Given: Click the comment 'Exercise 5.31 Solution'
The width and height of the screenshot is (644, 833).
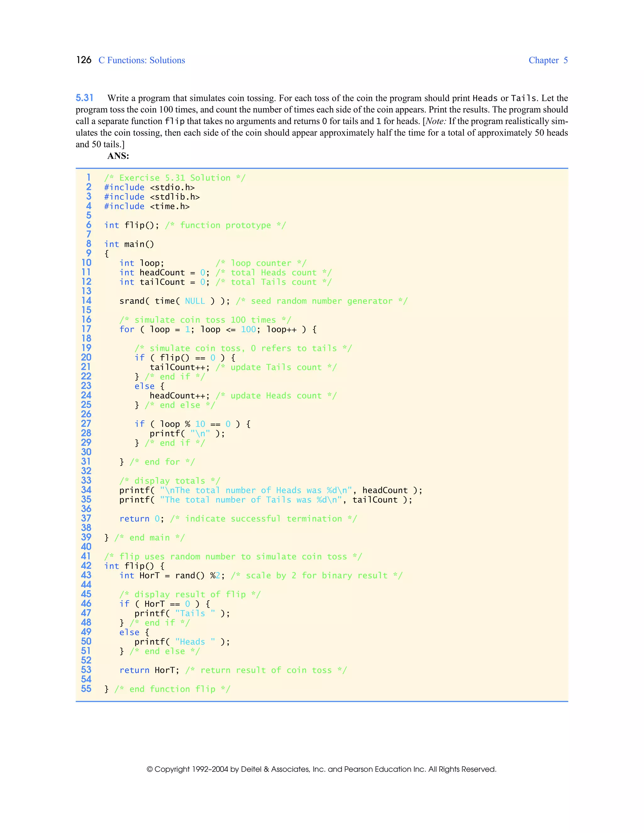Looking at the screenshot, I should (x=175, y=178).
